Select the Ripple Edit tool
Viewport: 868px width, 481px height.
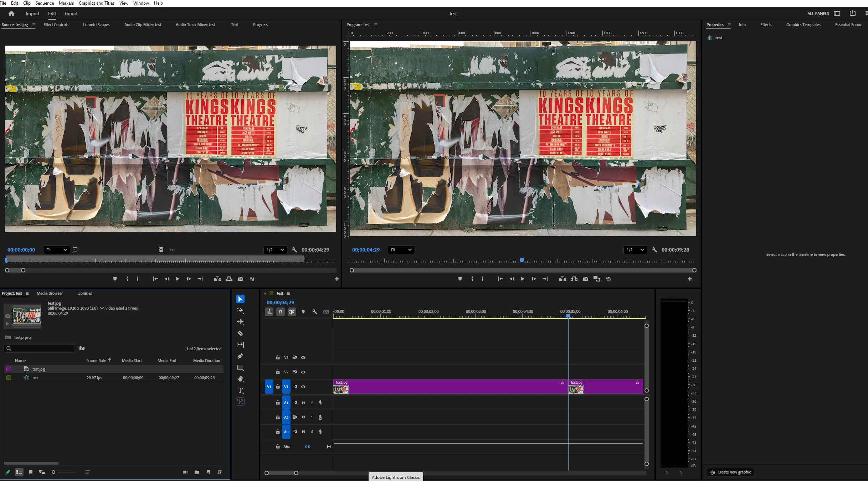(240, 322)
